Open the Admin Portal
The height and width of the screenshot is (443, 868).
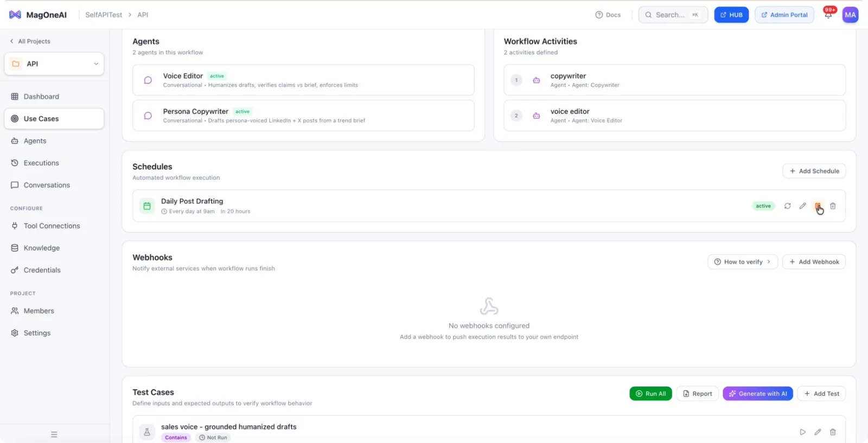click(x=784, y=15)
